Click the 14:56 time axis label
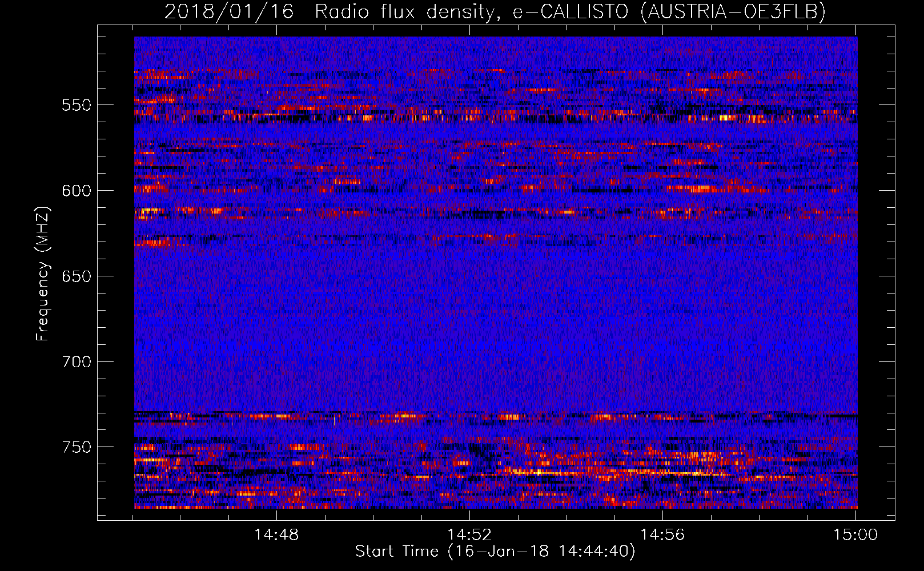Image resolution: width=924 pixels, height=571 pixels. coord(662,535)
